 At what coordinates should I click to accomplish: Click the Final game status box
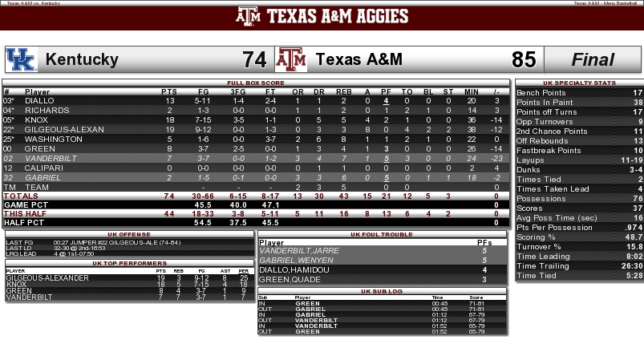[593, 59]
